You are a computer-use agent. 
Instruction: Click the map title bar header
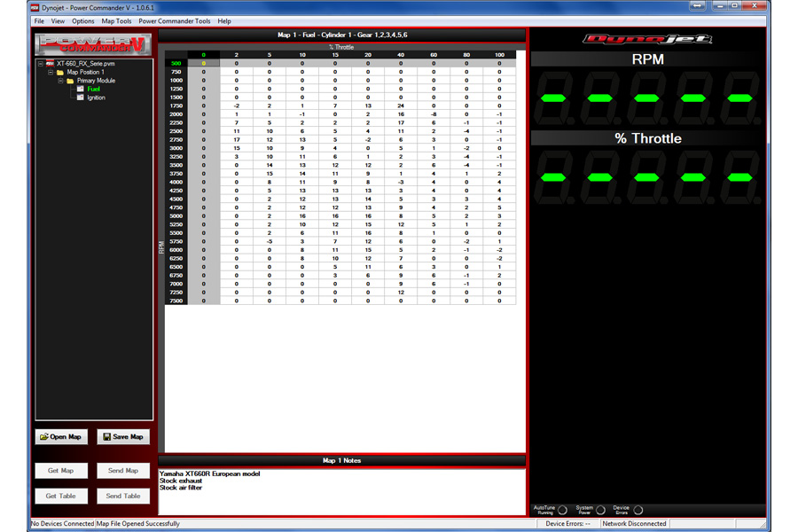[342, 35]
